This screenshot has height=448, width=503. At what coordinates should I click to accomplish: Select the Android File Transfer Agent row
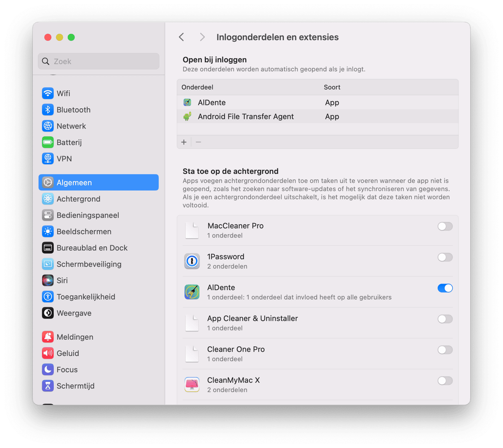(x=318, y=117)
